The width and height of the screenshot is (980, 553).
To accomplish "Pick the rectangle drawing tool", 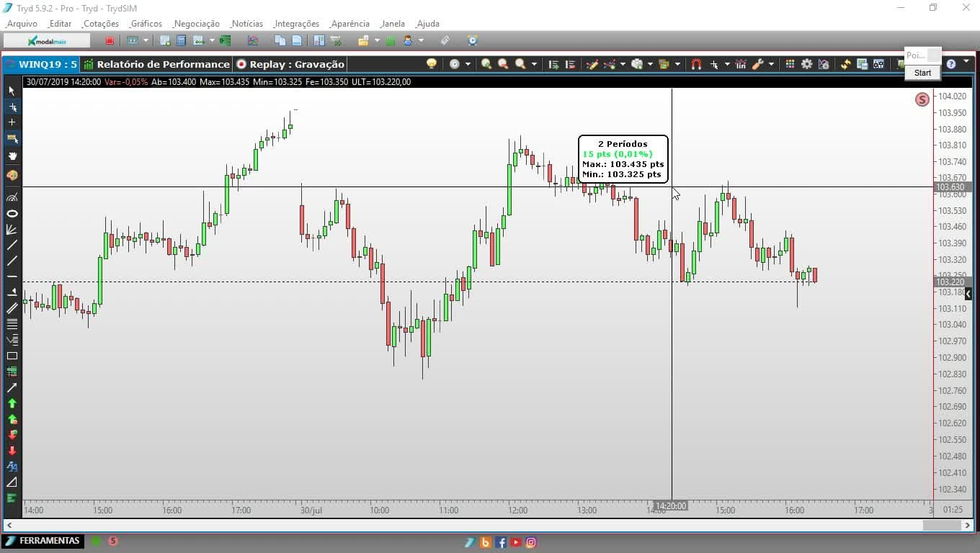I will point(12,356).
